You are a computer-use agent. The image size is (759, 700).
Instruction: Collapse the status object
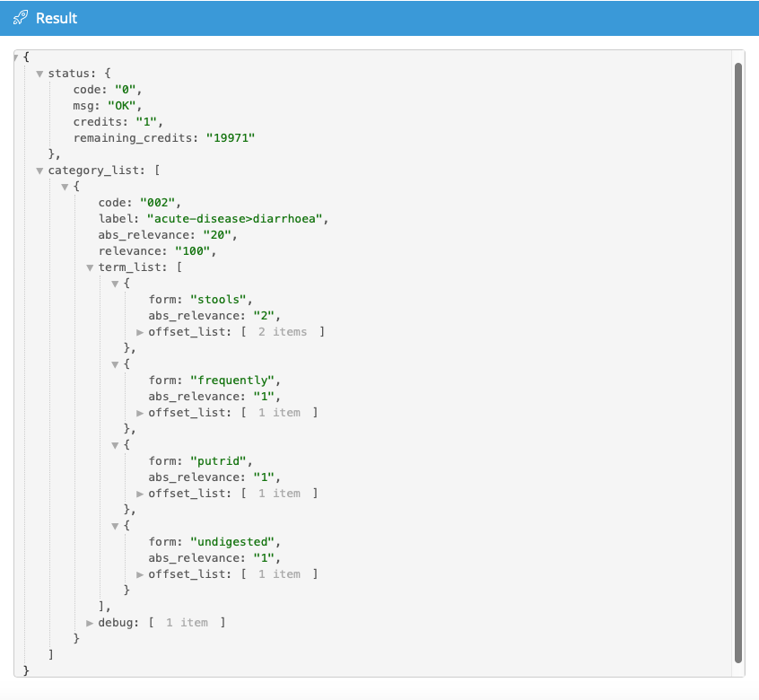coord(39,73)
